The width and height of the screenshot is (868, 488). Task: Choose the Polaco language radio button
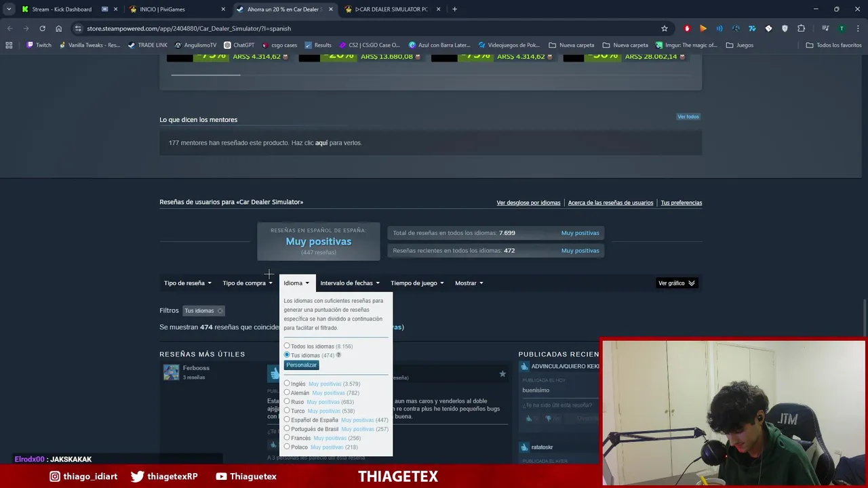[287, 447]
